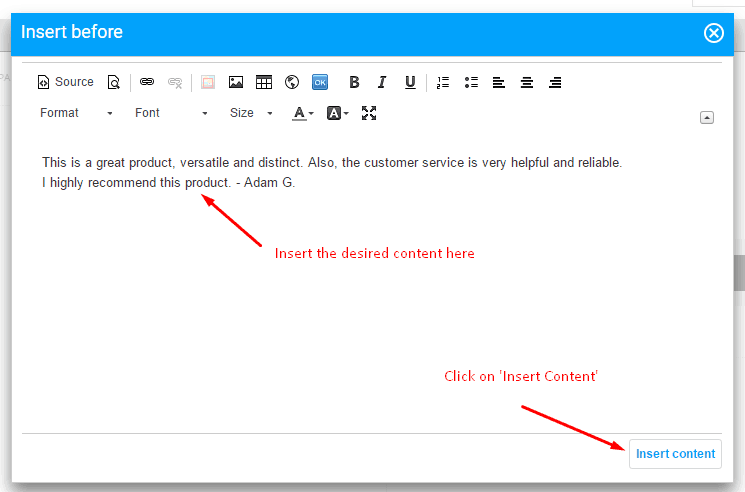Collapse the editor toolbar
This screenshot has width=745, height=492.
pyautogui.click(x=707, y=117)
